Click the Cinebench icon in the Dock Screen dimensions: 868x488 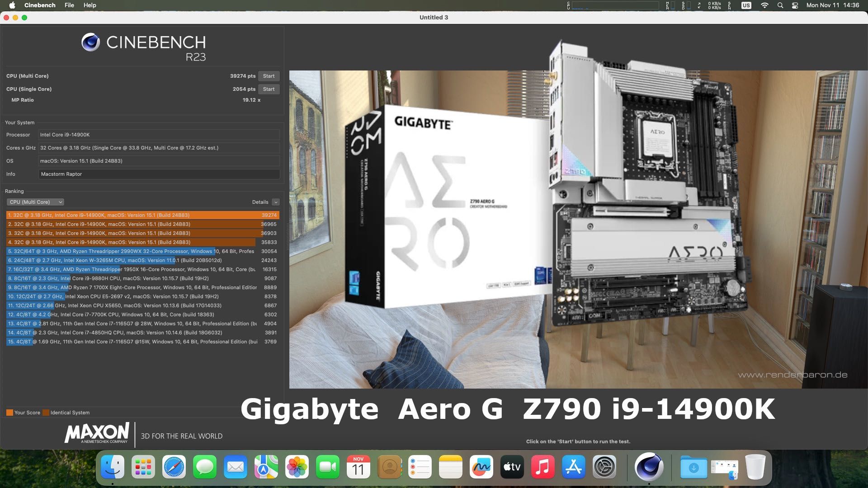pyautogui.click(x=649, y=467)
